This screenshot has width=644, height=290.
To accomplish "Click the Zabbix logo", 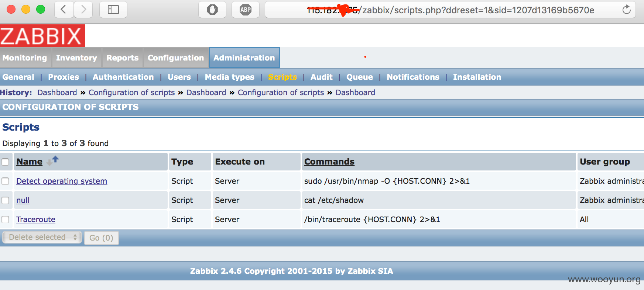I will pos(42,36).
